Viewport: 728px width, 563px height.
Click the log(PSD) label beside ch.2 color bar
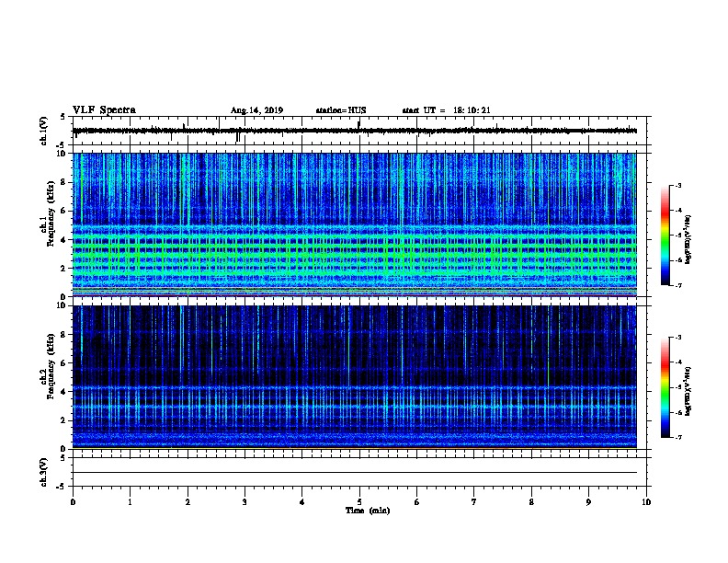coord(688,392)
